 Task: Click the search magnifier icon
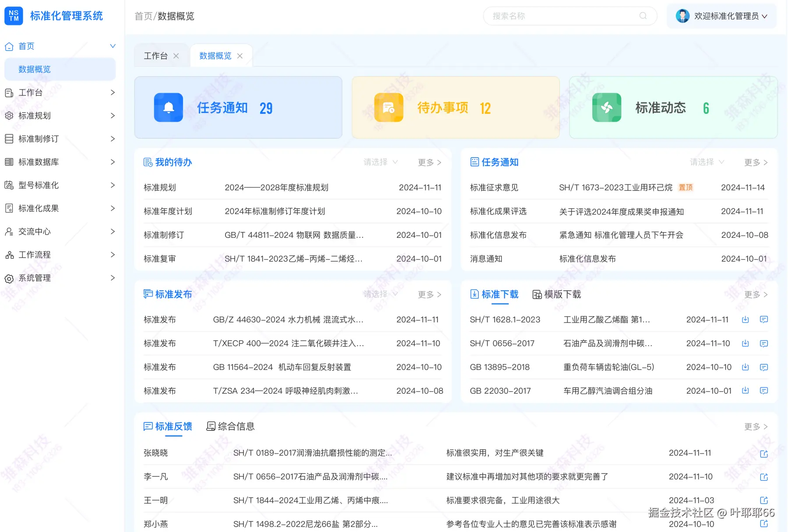pos(643,16)
